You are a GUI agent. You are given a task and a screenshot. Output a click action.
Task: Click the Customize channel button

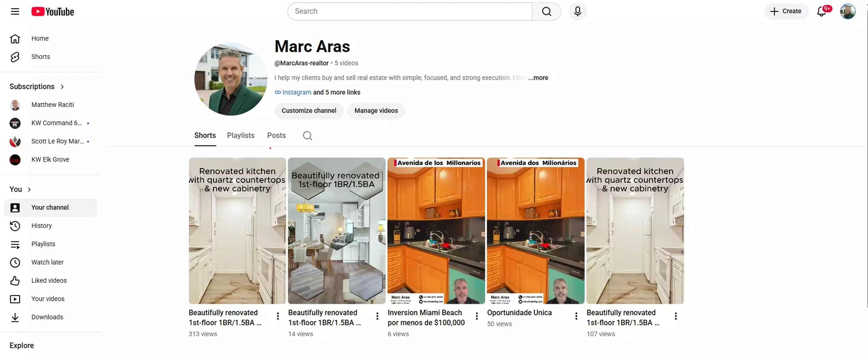(x=309, y=111)
